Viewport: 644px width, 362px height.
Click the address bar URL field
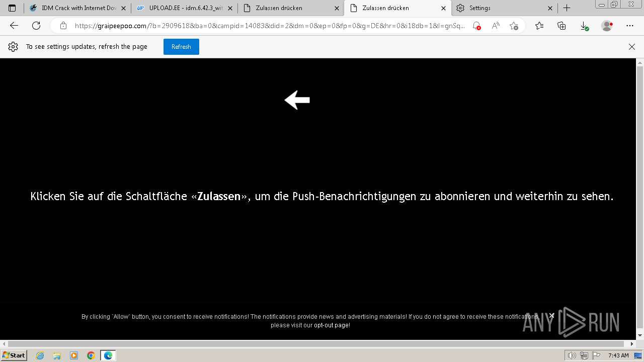pyautogui.click(x=270, y=26)
